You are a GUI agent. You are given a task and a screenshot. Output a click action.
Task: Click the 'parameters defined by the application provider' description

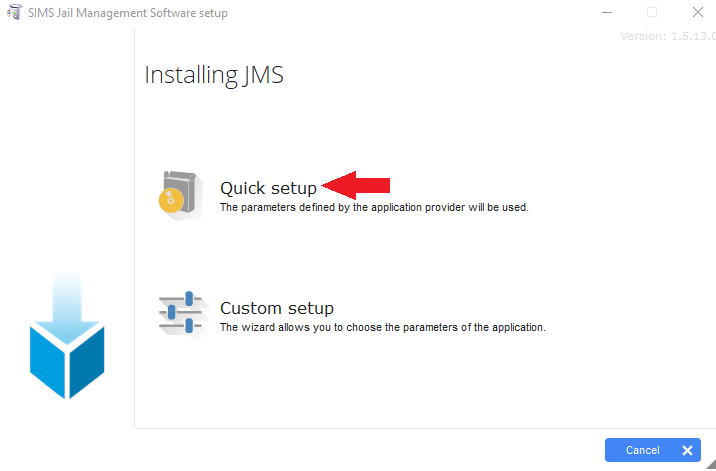374,207
